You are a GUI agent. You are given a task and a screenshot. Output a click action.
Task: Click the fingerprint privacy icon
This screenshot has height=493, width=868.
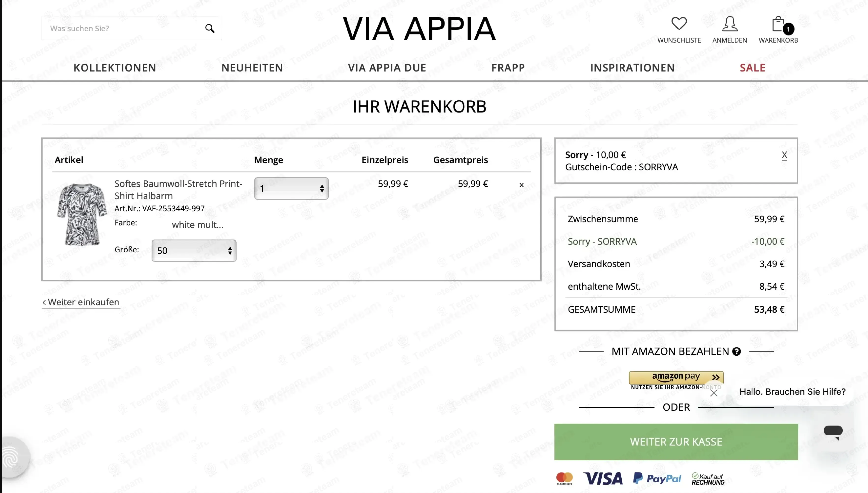(12, 457)
